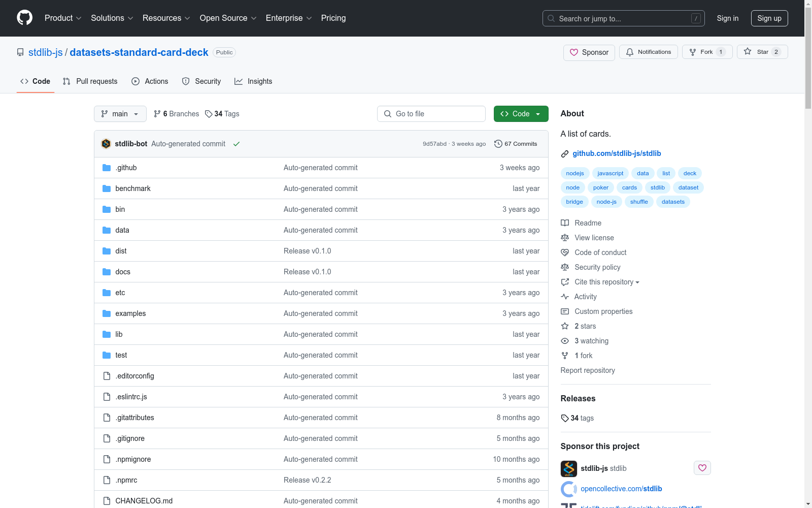812x508 pixels.
Task: Open the main branch selector dropdown
Action: [x=120, y=114]
